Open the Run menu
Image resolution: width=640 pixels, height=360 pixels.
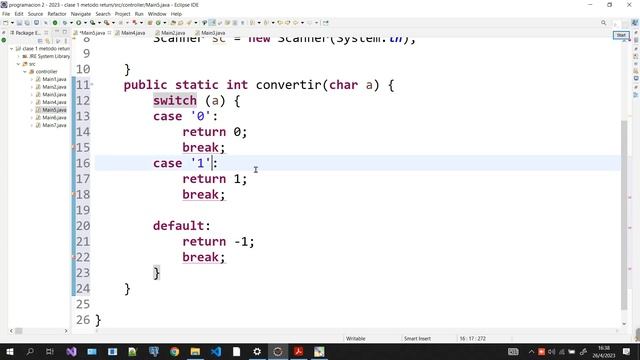[x=139, y=14]
